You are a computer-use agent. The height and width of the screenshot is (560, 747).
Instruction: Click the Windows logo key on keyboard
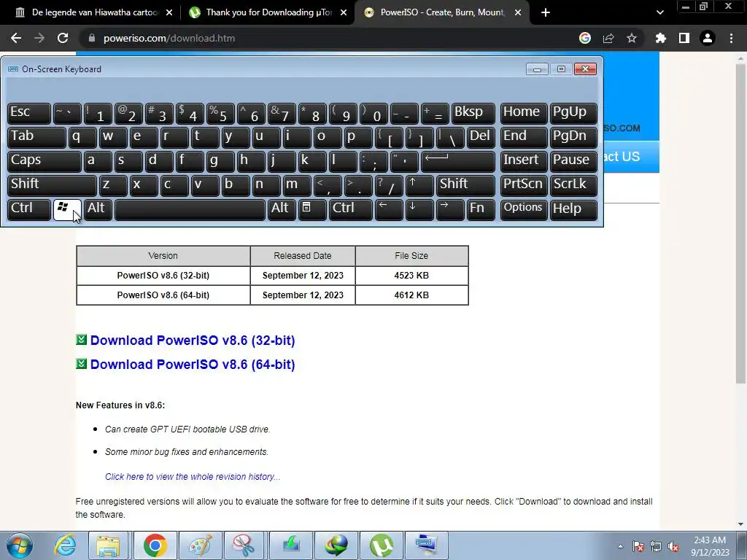tap(67, 209)
